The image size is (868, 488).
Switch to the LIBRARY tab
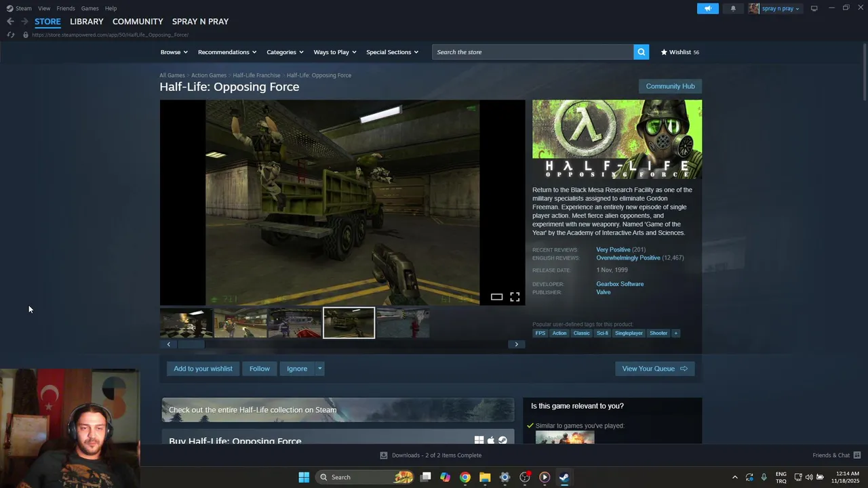click(x=87, y=22)
